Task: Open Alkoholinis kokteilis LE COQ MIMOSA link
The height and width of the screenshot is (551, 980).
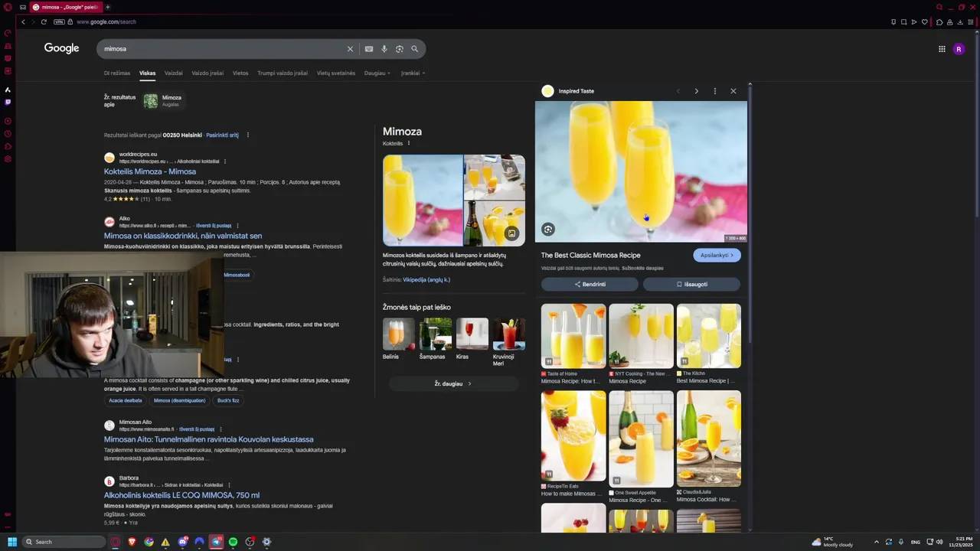Action: coord(181,495)
